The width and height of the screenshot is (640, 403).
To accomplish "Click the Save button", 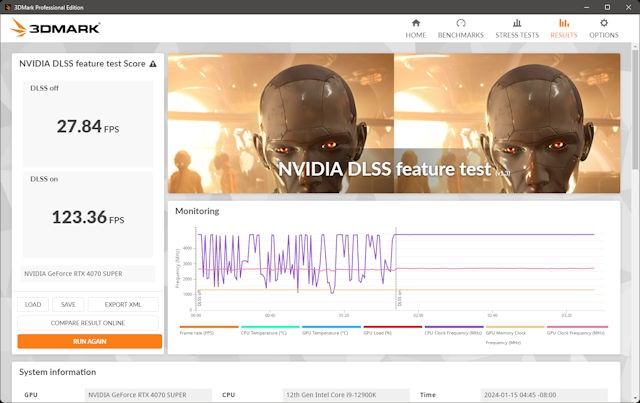I will pos(68,305).
